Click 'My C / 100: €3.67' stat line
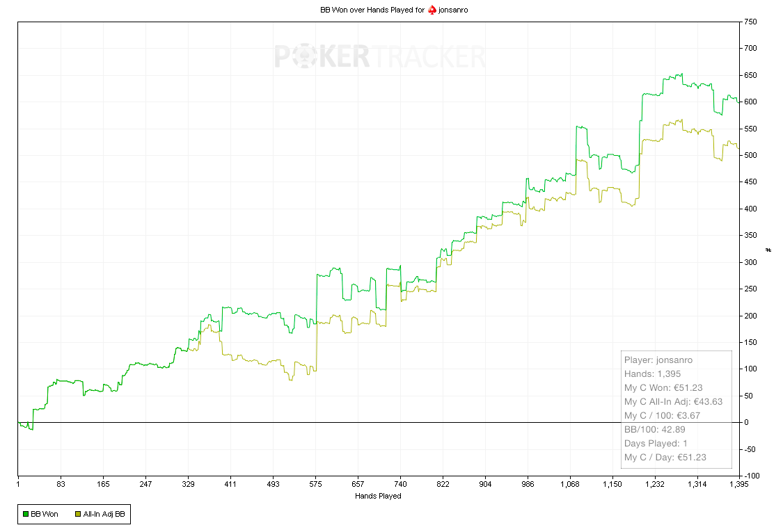Viewport: 783px width, 532px height. 662,416
